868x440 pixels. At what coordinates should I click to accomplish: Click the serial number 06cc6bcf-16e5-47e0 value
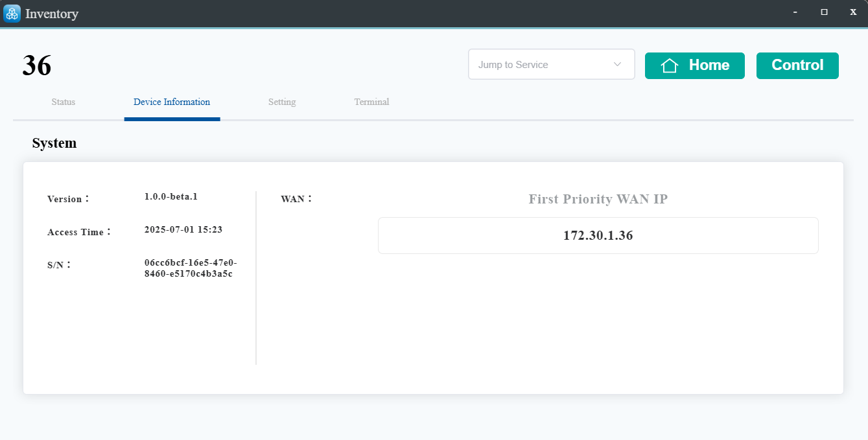point(191,268)
